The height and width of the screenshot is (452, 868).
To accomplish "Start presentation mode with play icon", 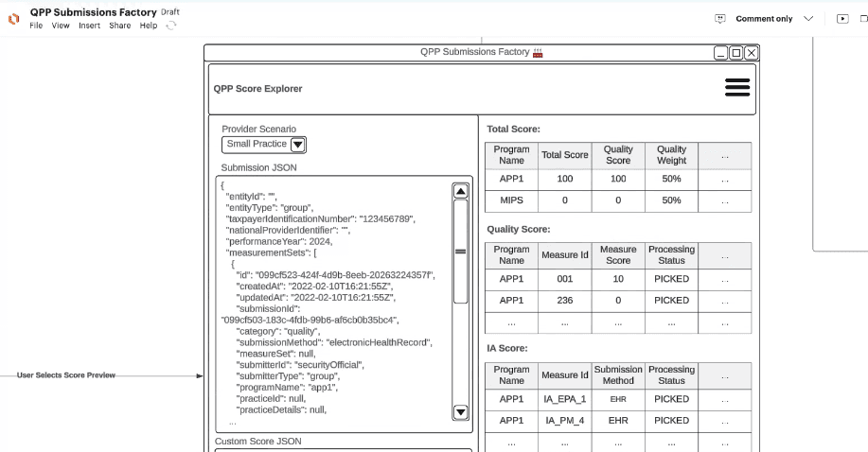I will click(842, 19).
